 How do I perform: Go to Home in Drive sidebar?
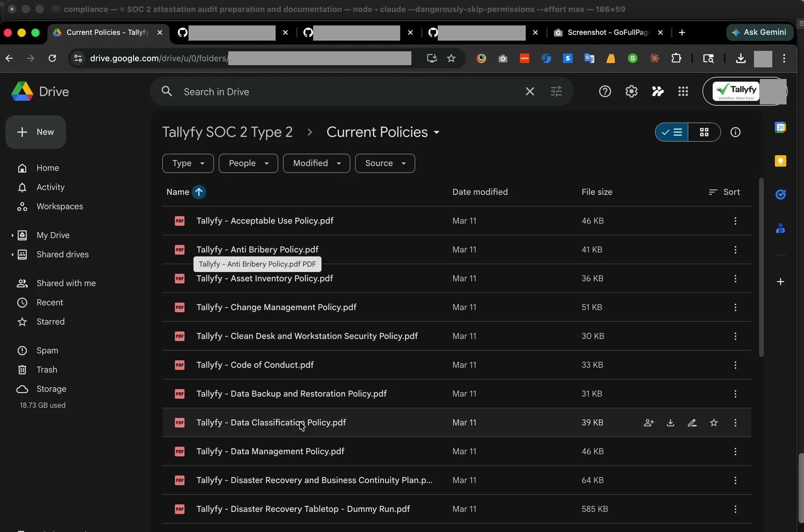point(48,168)
